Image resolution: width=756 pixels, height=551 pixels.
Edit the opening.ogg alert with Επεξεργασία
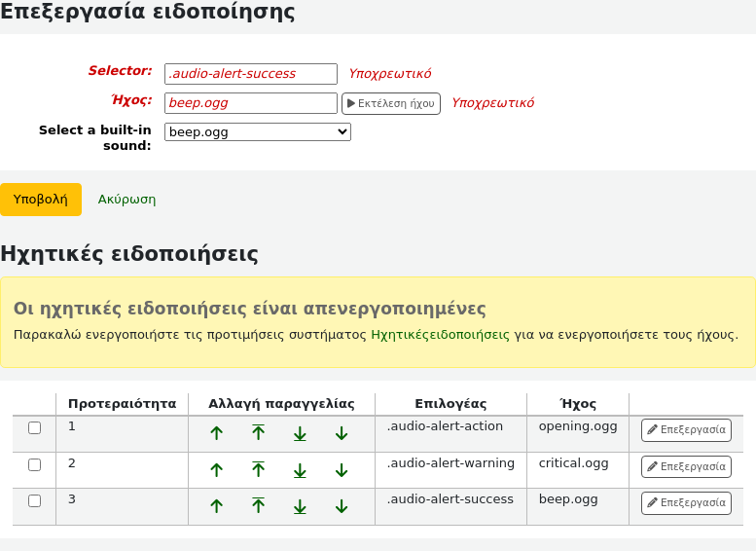[686, 429]
